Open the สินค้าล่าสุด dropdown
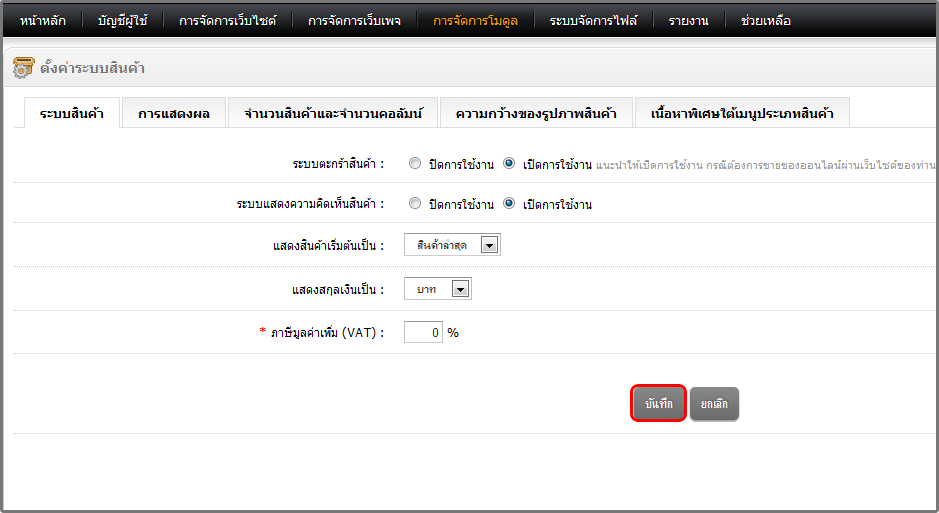 (452, 245)
